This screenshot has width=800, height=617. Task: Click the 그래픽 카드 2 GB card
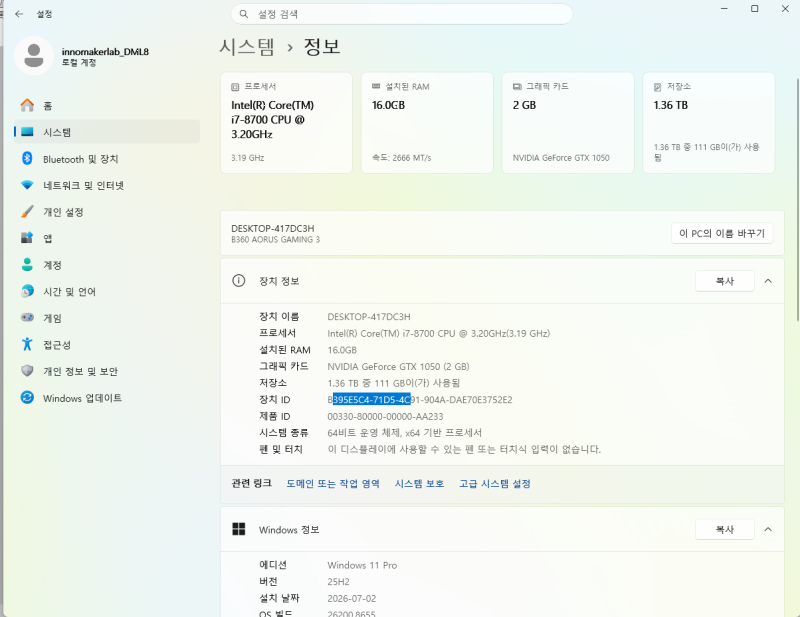pos(568,122)
